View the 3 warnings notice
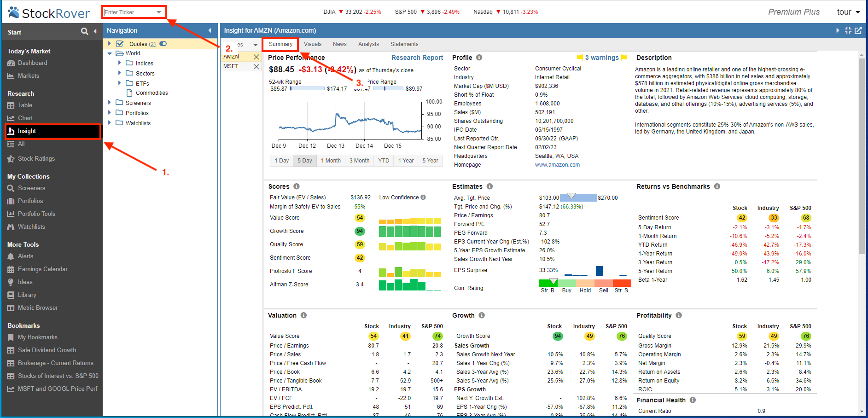The width and height of the screenshot is (868, 418). [602, 58]
